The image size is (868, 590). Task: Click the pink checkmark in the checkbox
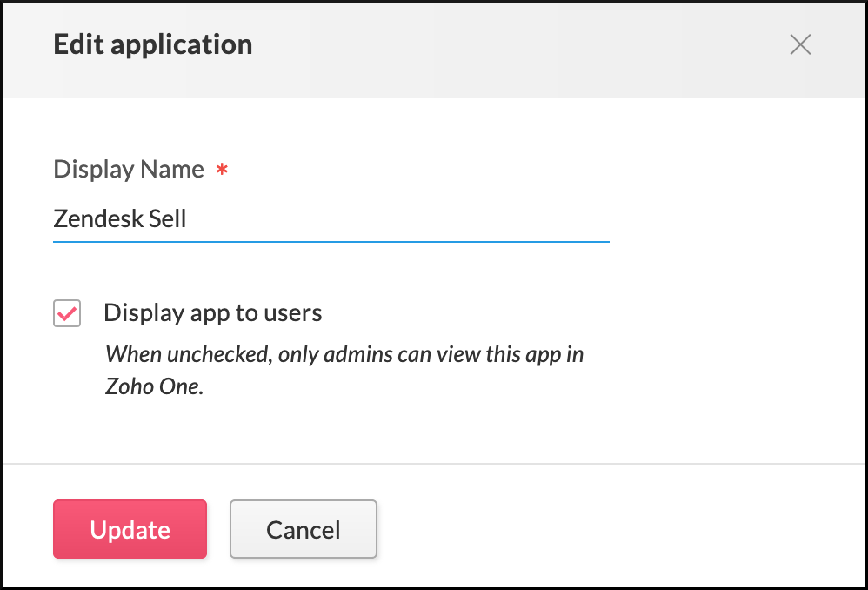coord(67,313)
